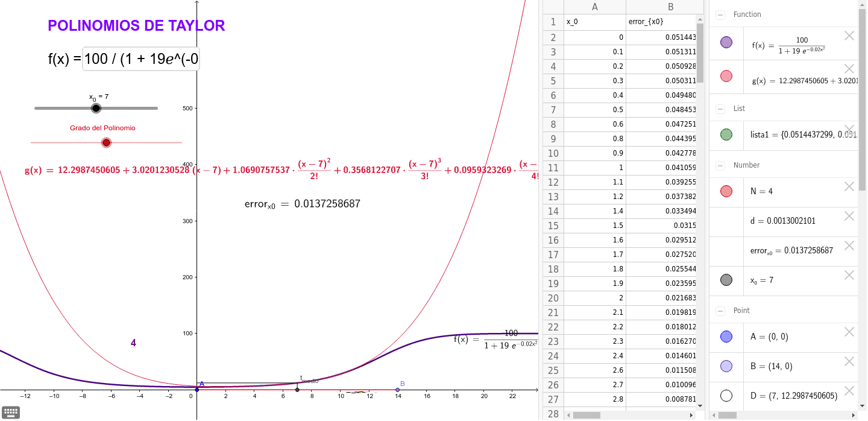The width and height of the screenshot is (868, 421).
Task: Toggle visibility of N = 4 marble
Action: 726,191
